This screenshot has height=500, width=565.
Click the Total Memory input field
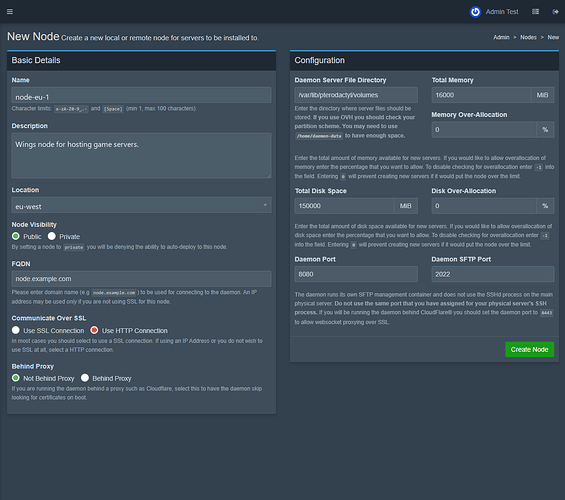481,95
